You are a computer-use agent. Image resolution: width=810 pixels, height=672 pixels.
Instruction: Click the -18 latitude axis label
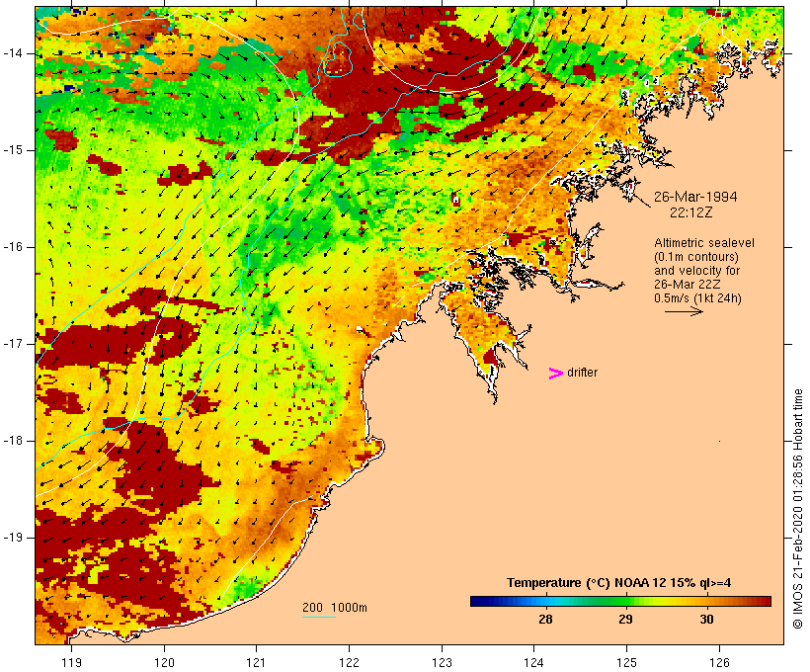click(x=13, y=441)
